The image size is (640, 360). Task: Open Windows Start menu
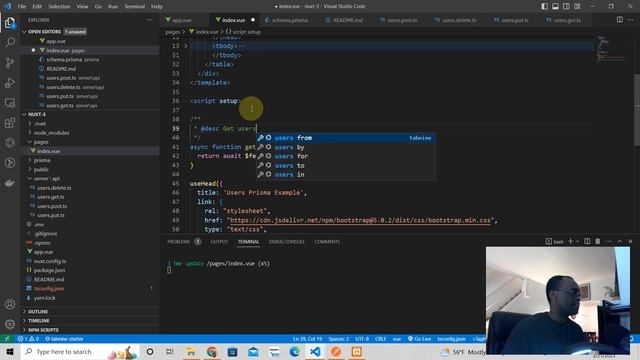click(x=10, y=351)
